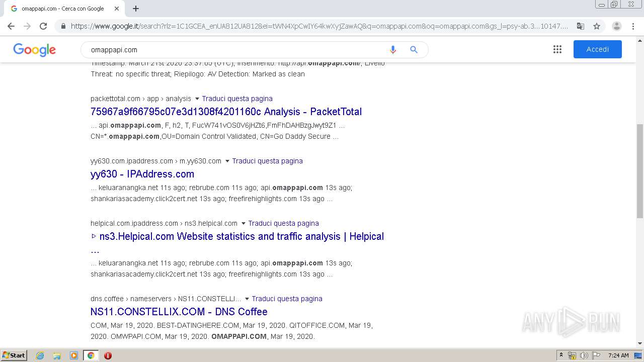Close the omappapi.com search tab
Viewport: 644px width, 362px height.
[117, 9]
